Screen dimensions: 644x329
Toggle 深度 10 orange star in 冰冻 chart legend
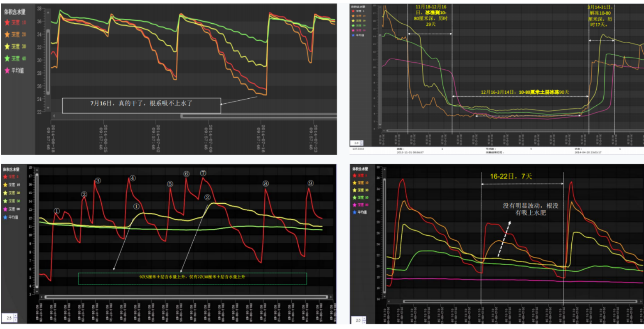point(353,16)
